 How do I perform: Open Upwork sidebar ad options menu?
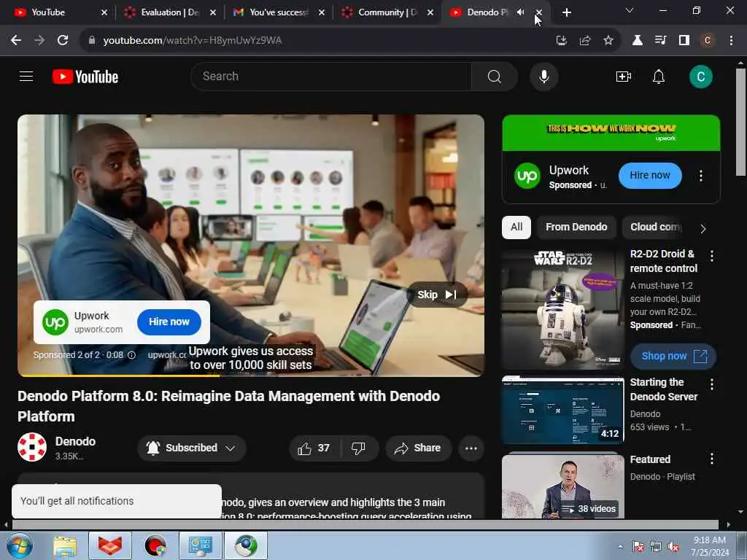(x=700, y=176)
